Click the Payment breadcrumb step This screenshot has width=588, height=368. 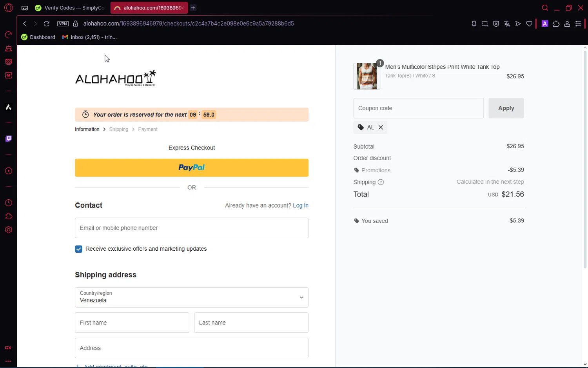coord(148,129)
